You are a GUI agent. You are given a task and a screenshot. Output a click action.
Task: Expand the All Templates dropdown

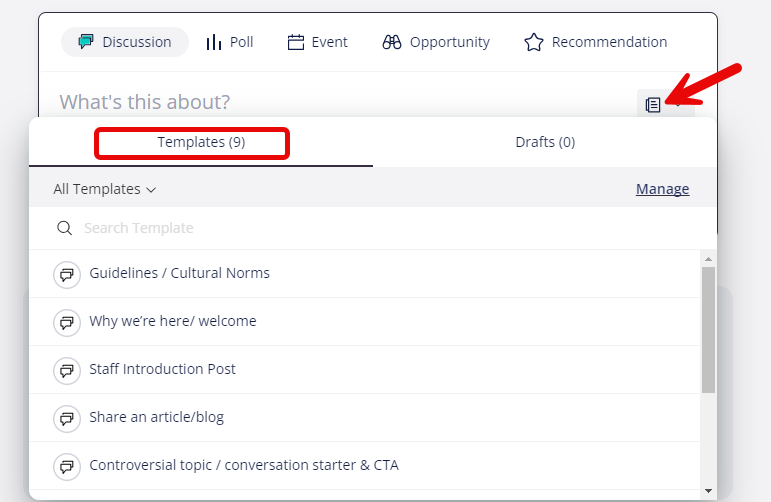click(x=104, y=189)
